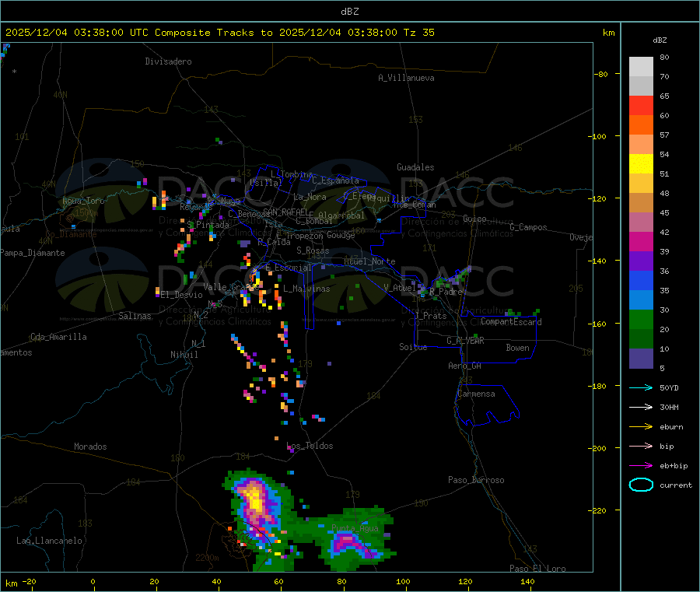Click the 'Lag.Llancanelo' map label
The image size is (700, 592).
(49, 541)
